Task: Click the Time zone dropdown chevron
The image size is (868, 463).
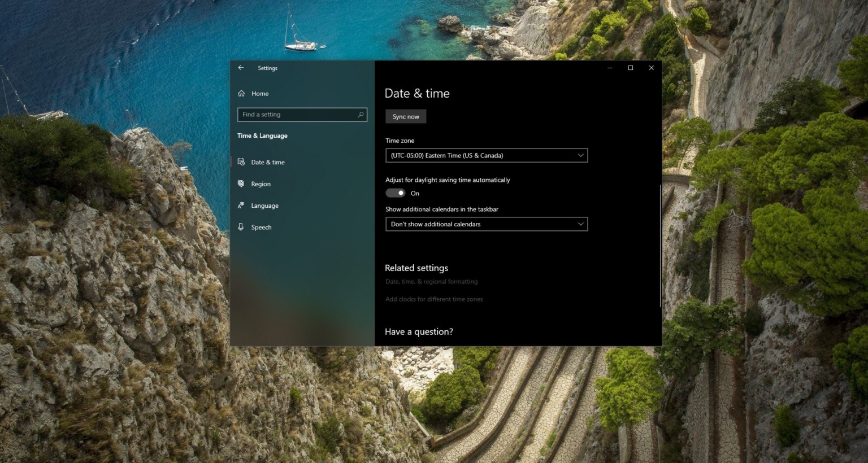Action: point(580,155)
